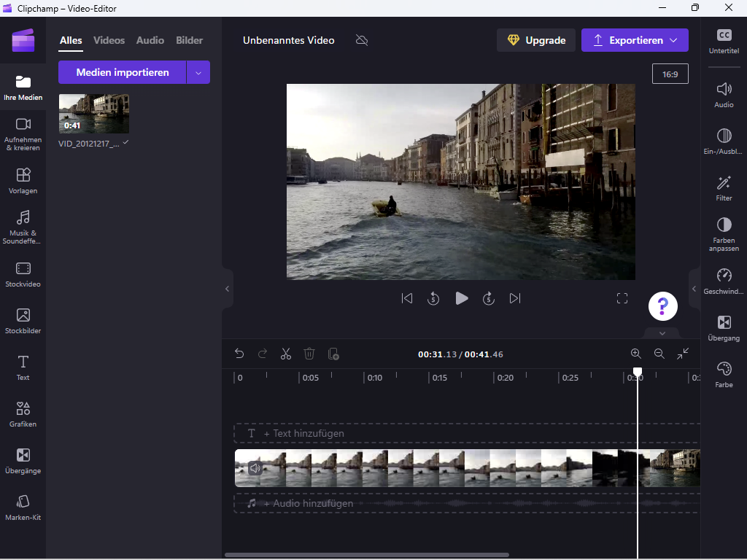Image resolution: width=747 pixels, height=560 pixels.
Task: Open Geschwindigkeit speed settings
Action: (x=724, y=281)
